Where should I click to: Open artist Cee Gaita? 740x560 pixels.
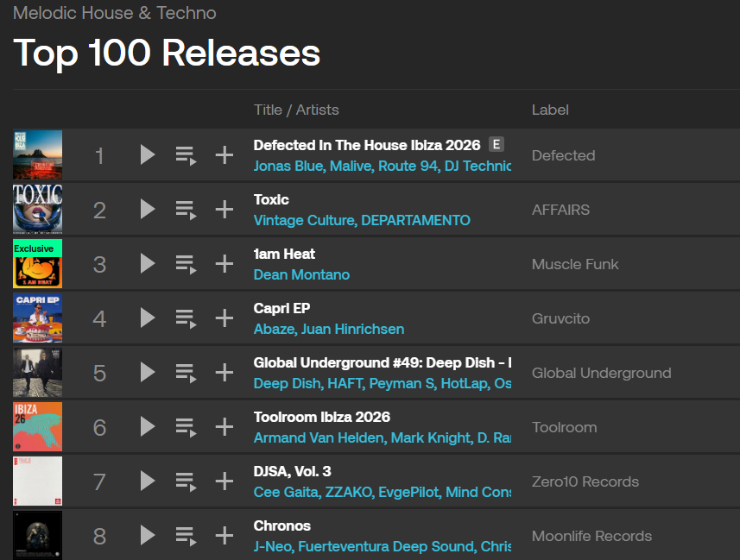(286, 492)
